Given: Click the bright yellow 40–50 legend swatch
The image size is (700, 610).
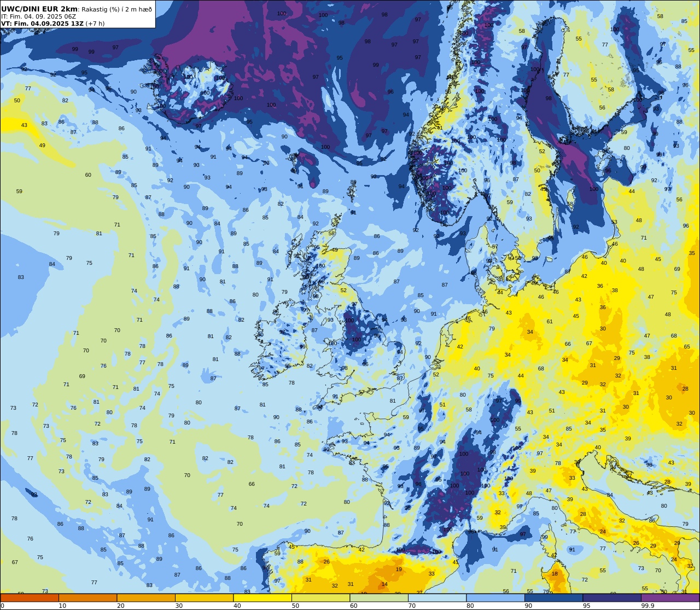Looking at the screenshot, I should [x=262, y=598].
